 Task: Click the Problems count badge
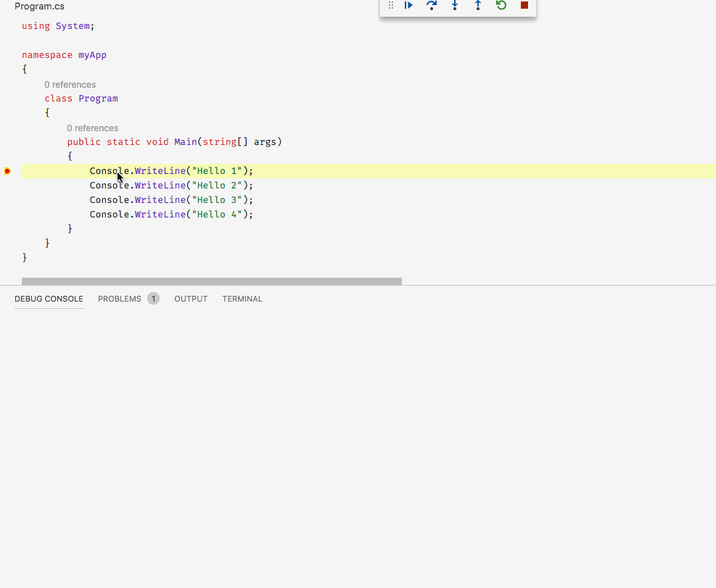pyautogui.click(x=153, y=298)
